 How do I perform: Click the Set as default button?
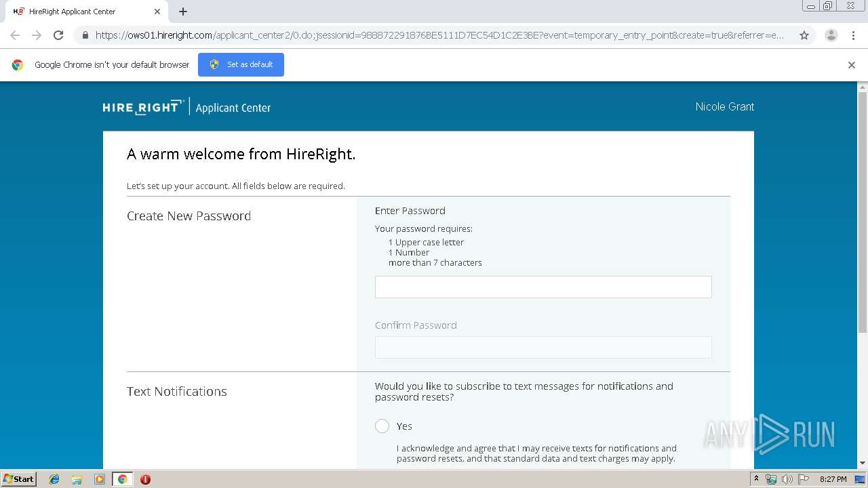coord(241,64)
